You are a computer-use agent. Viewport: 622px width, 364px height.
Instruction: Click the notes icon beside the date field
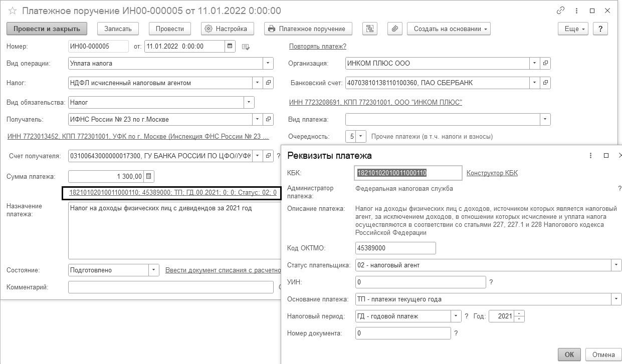246,47
